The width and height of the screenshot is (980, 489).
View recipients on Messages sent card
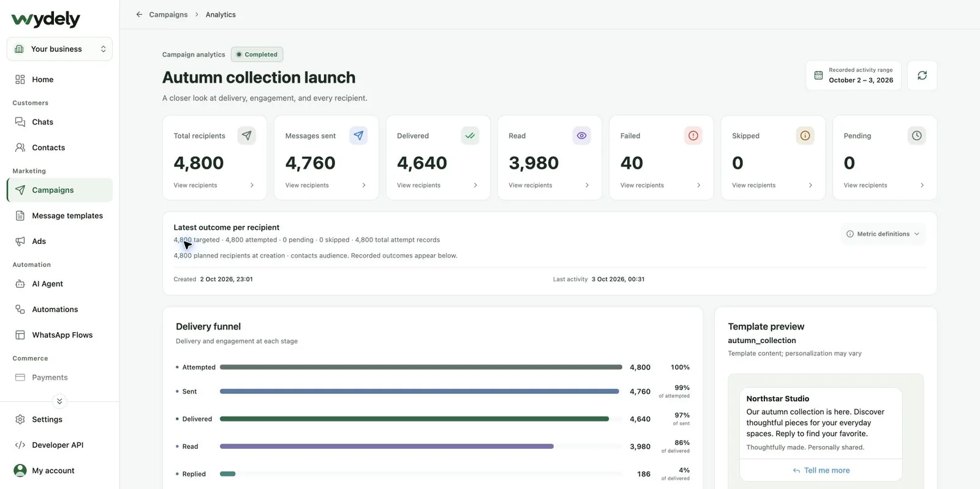326,185
